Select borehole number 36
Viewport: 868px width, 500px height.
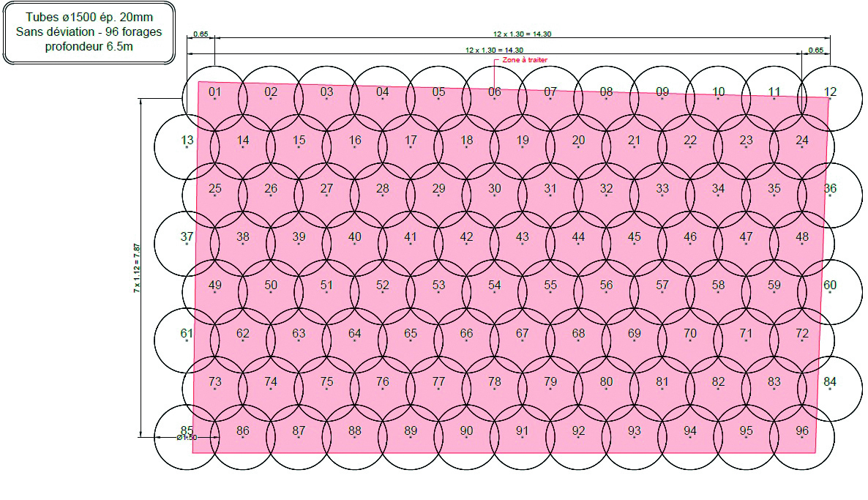tap(830, 188)
